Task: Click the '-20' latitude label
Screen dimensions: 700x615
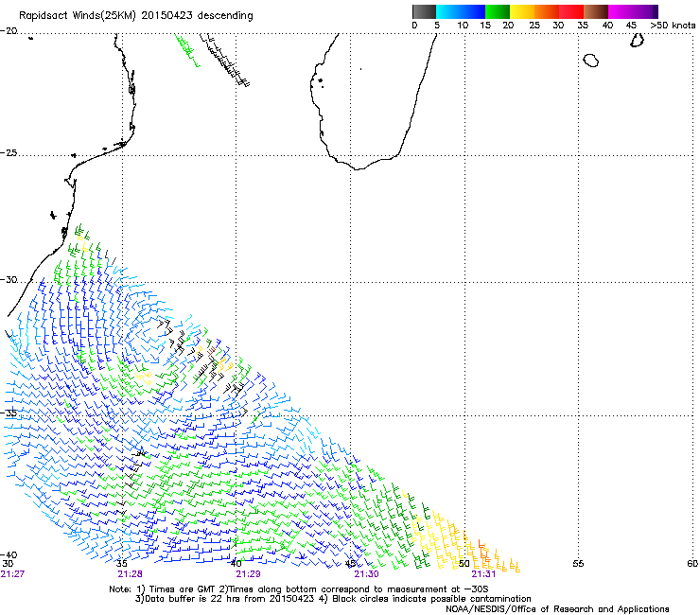Action: pyautogui.click(x=9, y=31)
